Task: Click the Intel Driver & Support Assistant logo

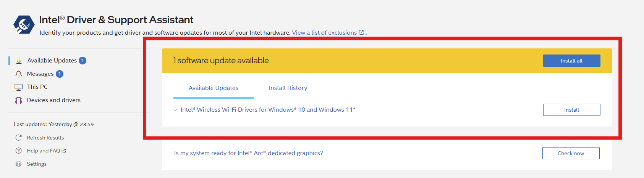Action: click(24, 25)
